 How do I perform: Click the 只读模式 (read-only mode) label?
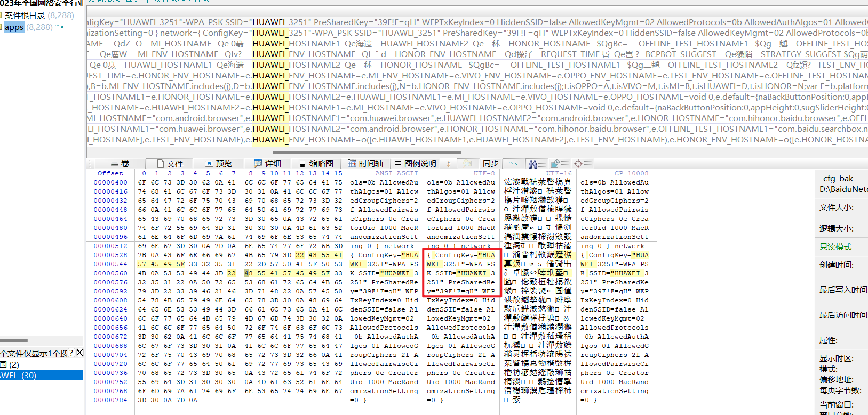pos(835,246)
